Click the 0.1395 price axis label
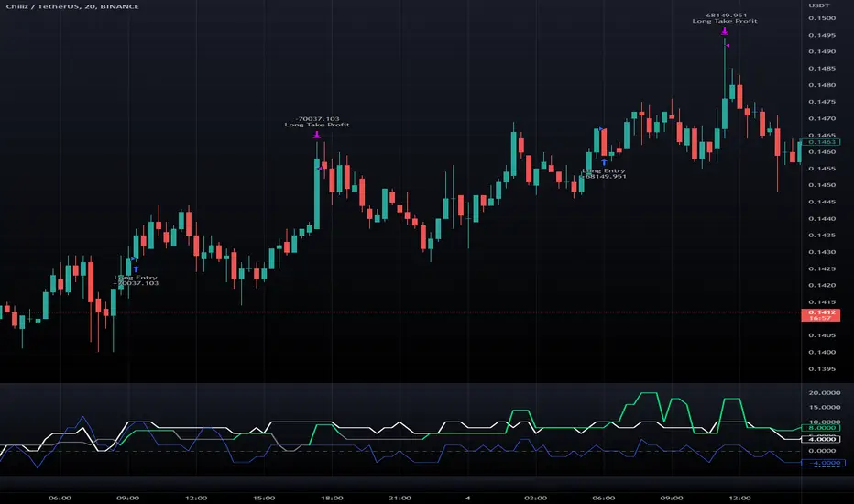The height and width of the screenshot is (504, 854). [x=822, y=369]
